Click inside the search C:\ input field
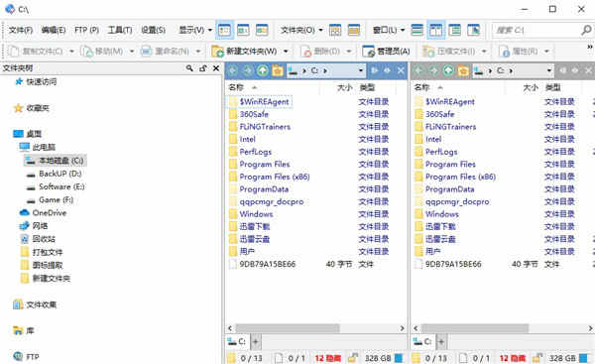 click(535, 30)
